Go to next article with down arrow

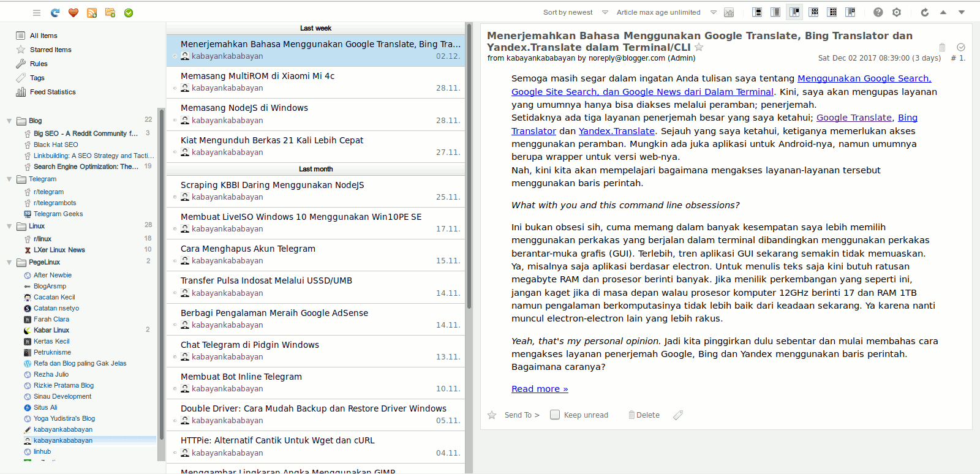coord(962,12)
